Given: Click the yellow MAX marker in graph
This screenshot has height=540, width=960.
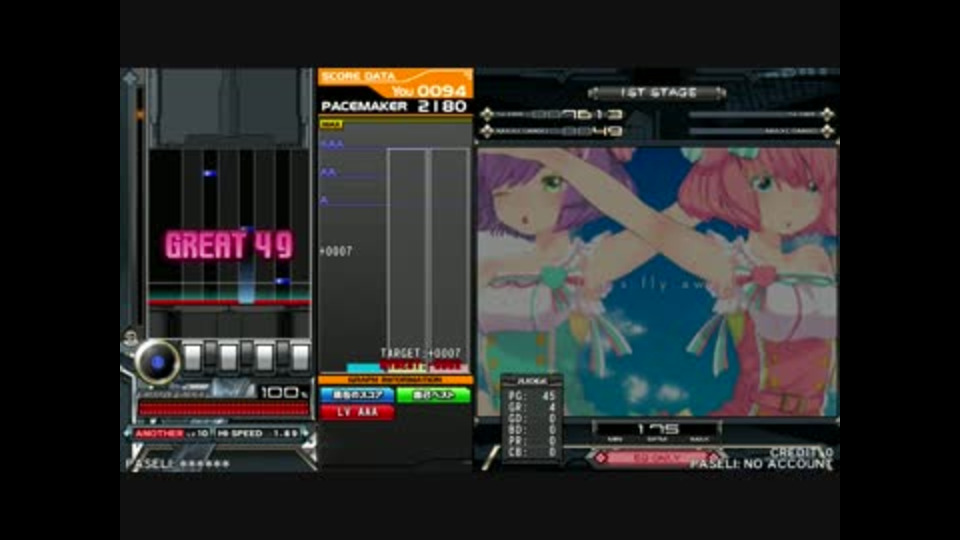Looking at the screenshot, I should (x=331, y=124).
